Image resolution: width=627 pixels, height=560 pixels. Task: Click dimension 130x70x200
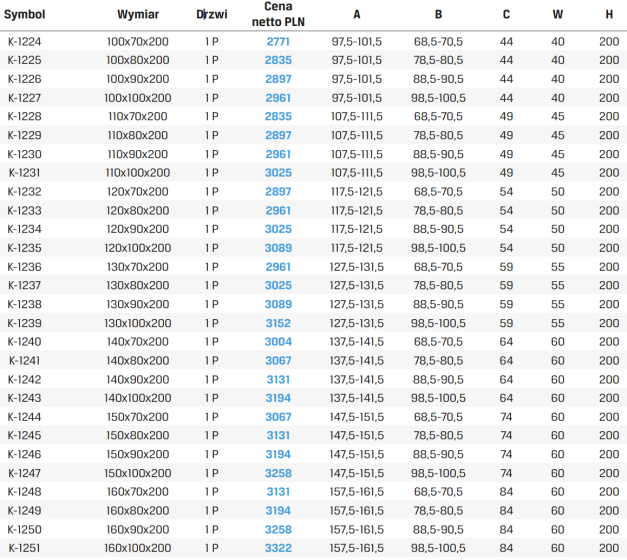pyautogui.click(x=138, y=267)
